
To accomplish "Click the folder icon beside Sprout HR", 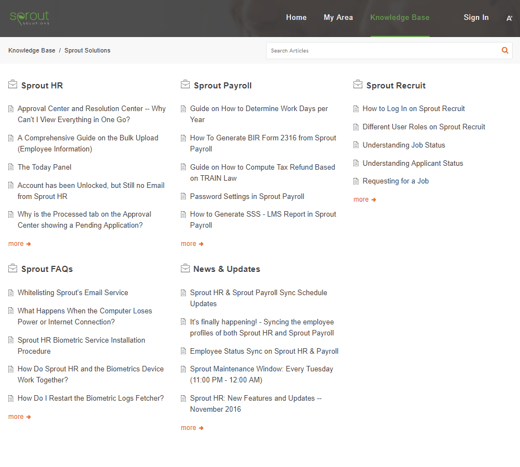I will [x=13, y=84].
